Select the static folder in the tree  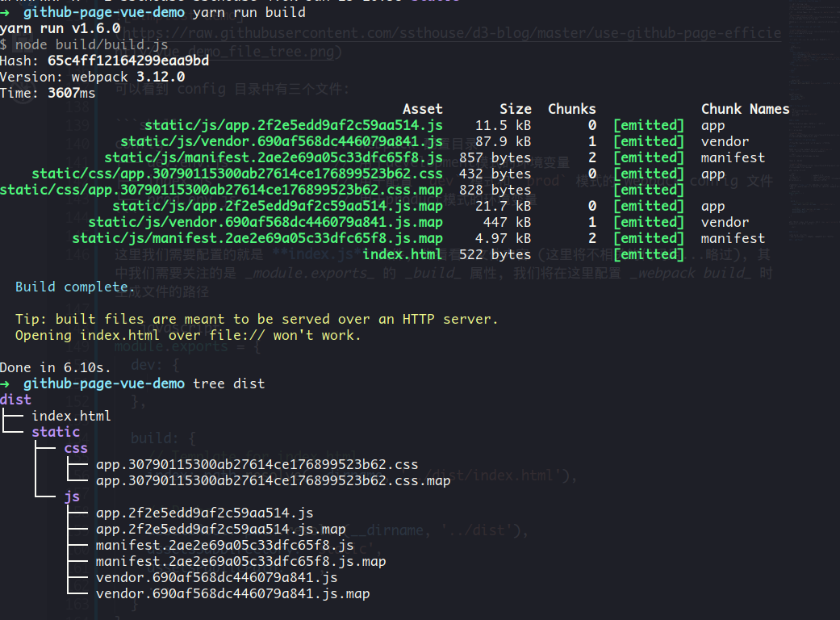point(56,432)
